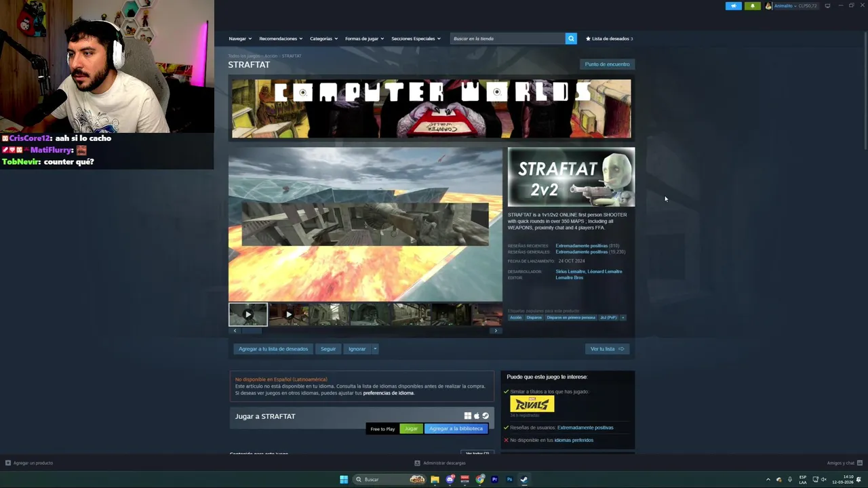Expand more tags with the plus button
Image resolution: width=868 pixels, height=488 pixels.
623,317
